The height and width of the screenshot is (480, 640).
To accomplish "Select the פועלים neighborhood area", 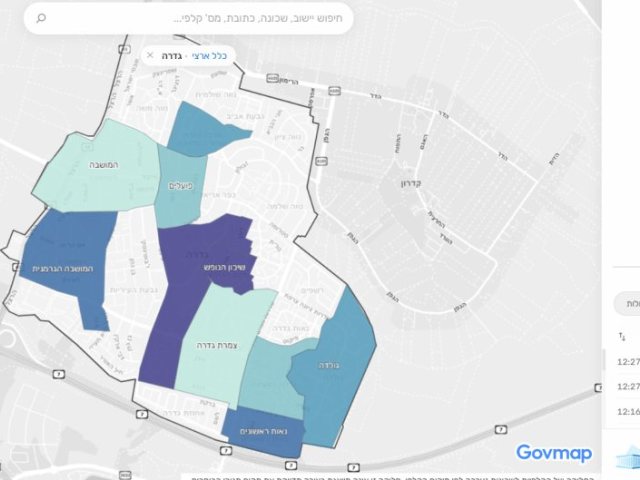I will click(x=180, y=186).
